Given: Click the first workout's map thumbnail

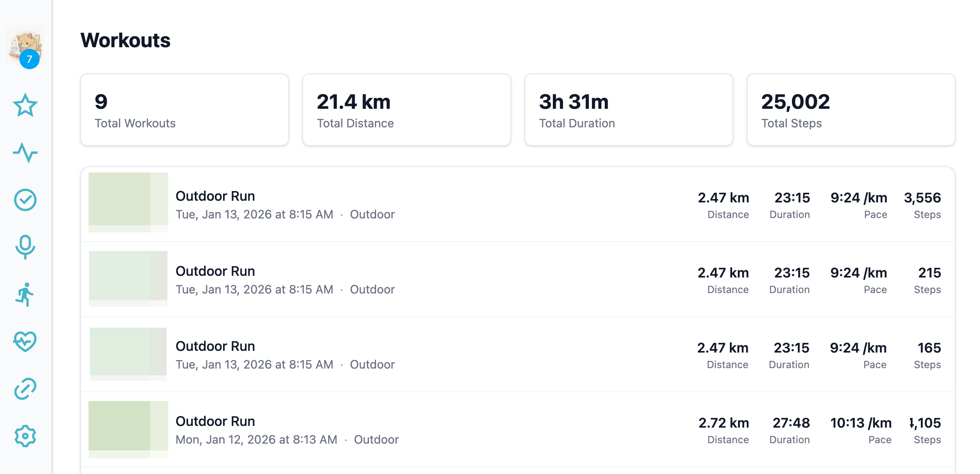Looking at the screenshot, I should coord(128,202).
